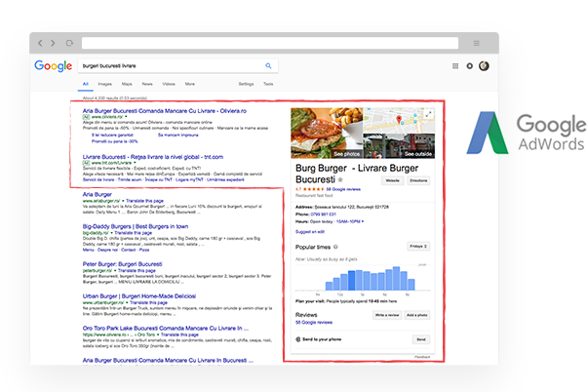Click the red map pin

click(x=399, y=119)
